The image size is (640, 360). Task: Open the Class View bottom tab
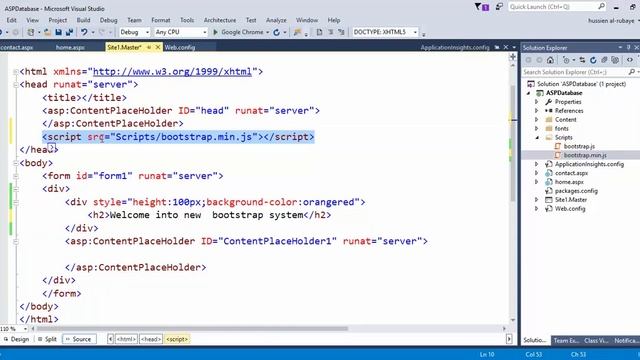[x=596, y=340]
